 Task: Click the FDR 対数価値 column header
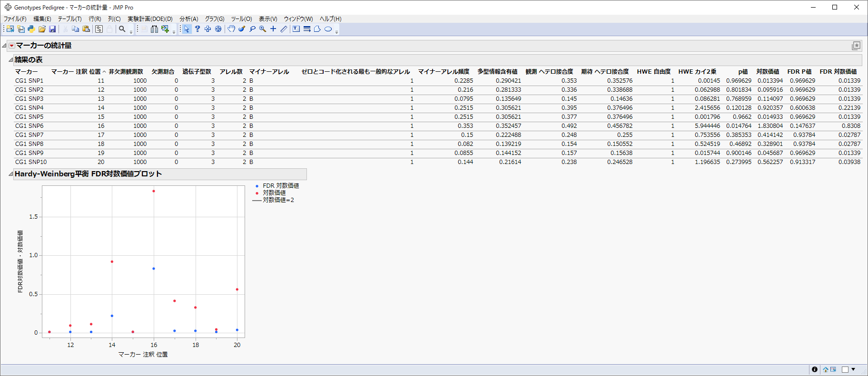838,72
